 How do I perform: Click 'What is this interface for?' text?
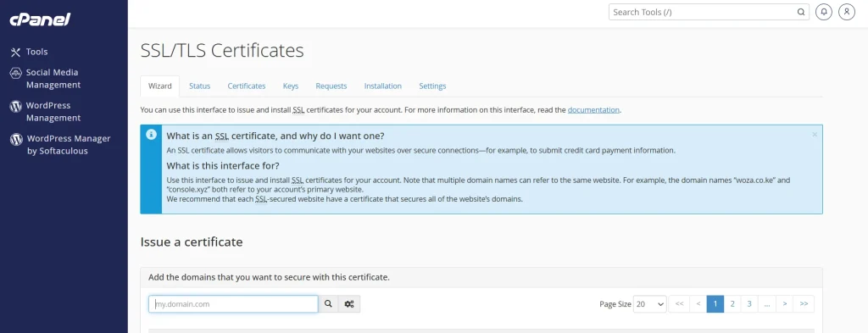point(223,165)
